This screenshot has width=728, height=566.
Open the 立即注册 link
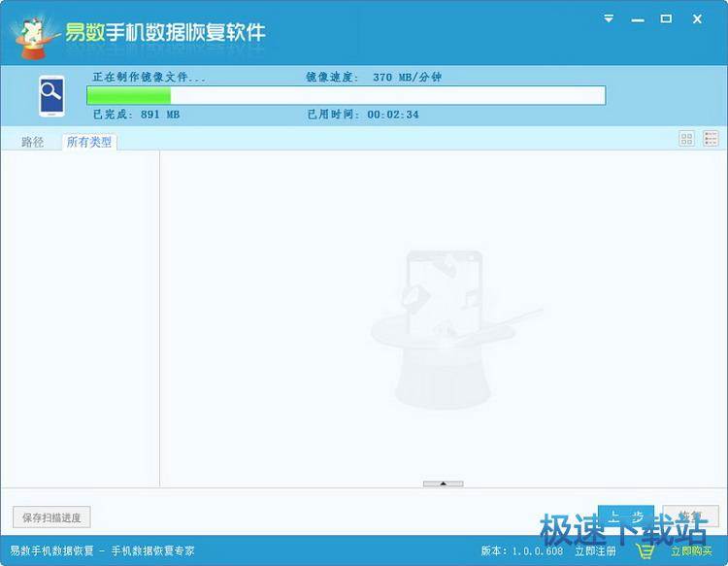(595, 551)
